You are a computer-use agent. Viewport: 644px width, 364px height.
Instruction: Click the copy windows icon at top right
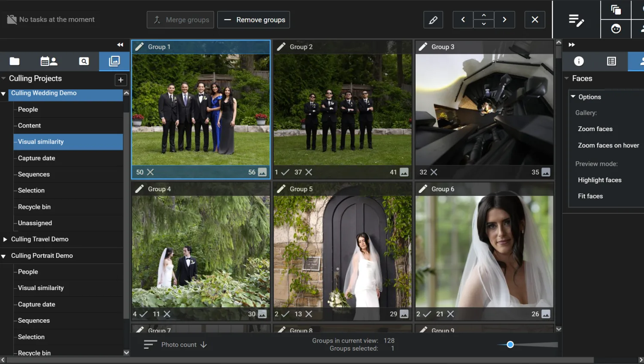616,9
